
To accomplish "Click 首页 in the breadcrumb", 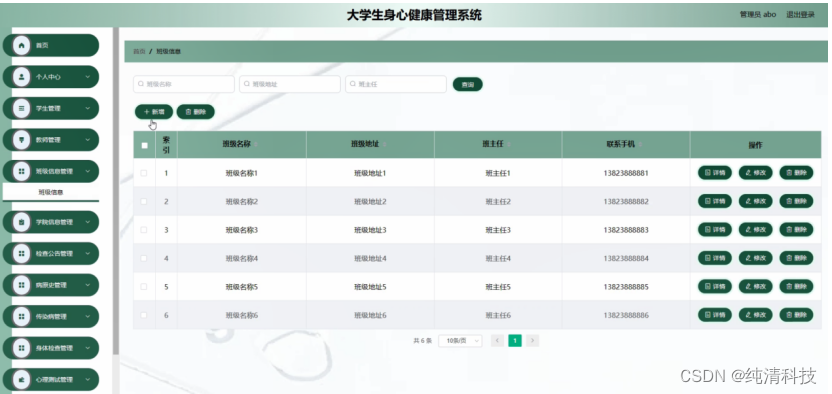I will pos(139,51).
